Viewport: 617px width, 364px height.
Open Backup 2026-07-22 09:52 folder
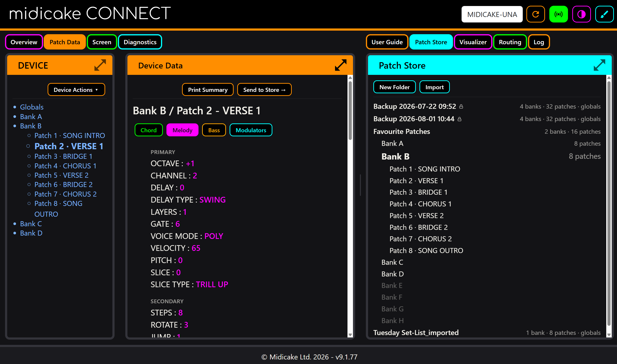coord(414,106)
